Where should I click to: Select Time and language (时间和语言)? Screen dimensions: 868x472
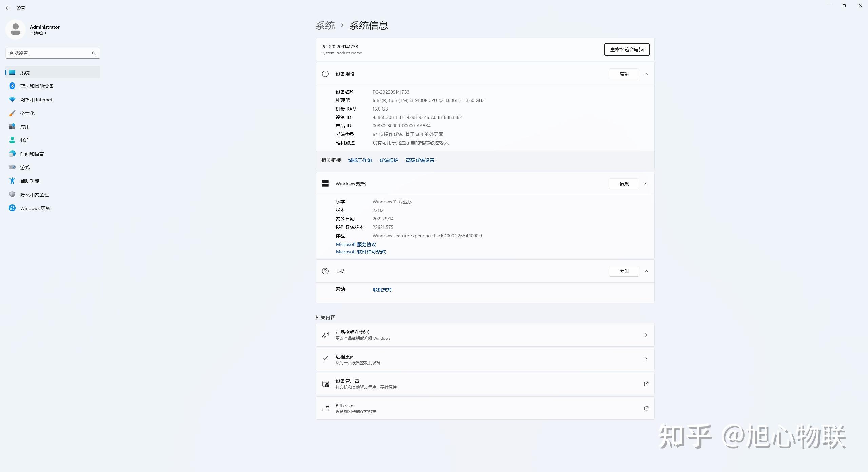[32, 154]
